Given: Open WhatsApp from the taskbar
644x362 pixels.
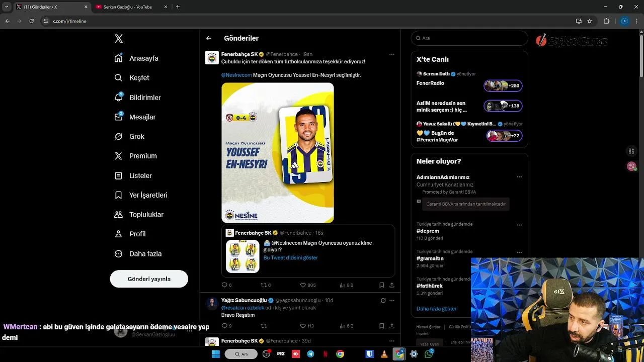Looking at the screenshot, I should [429, 354].
